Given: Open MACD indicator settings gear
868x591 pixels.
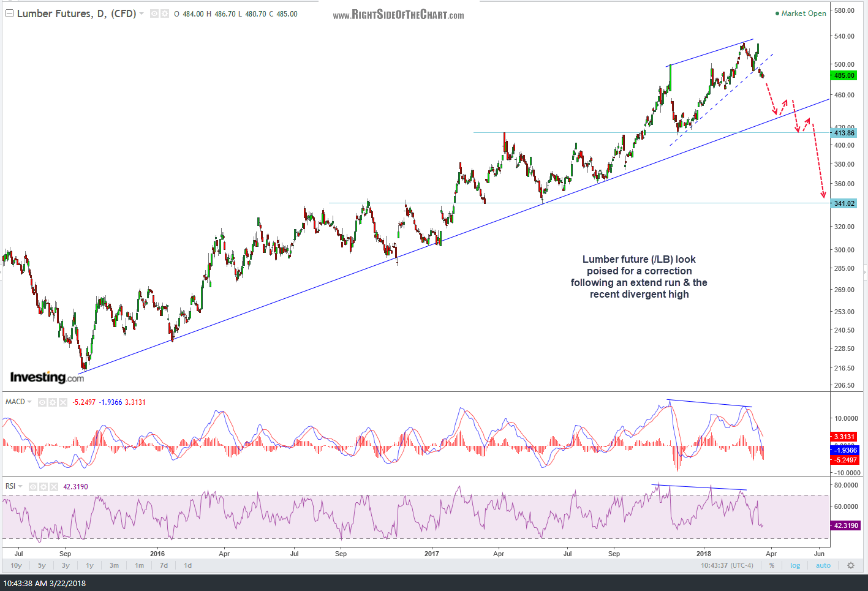Looking at the screenshot, I should (x=53, y=402).
